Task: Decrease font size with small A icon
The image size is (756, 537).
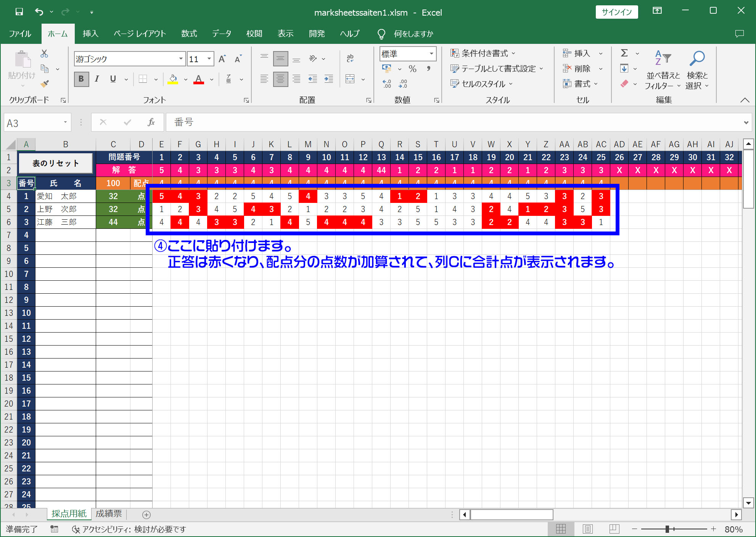Action: 238,59
